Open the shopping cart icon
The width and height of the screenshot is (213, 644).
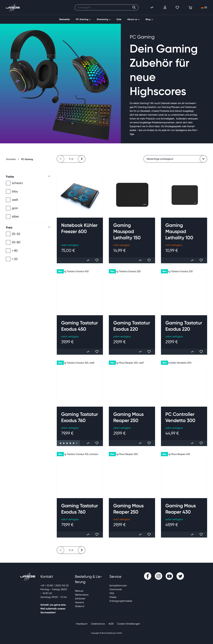click(x=190, y=7)
